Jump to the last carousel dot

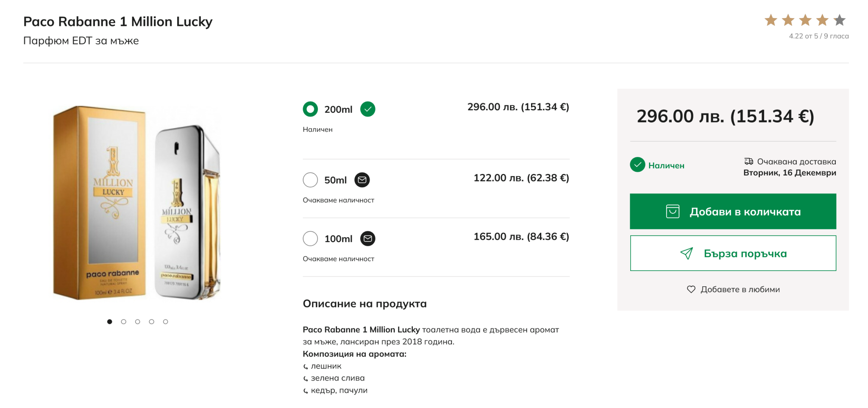pyautogui.click(x=166, y=321)
